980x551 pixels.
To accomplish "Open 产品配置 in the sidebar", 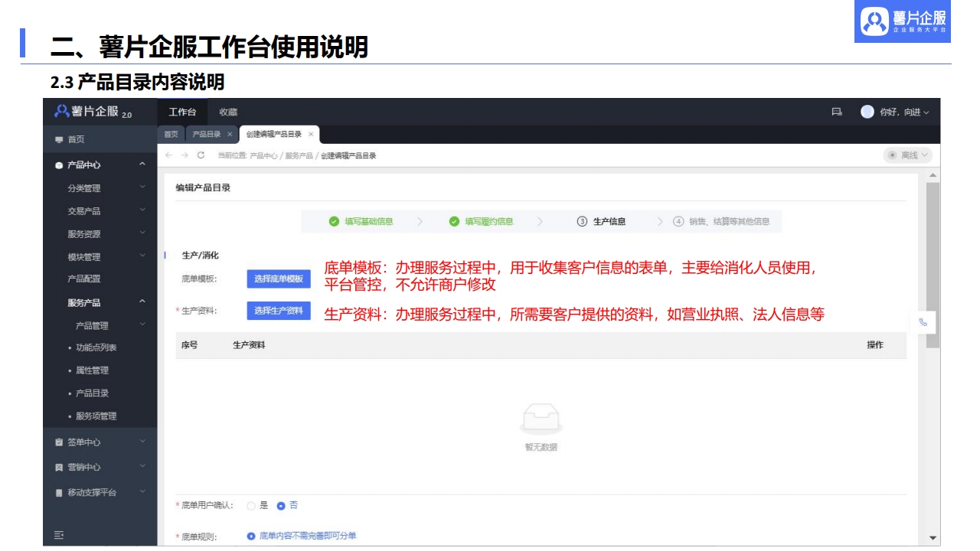I will (x=84, y=279).
